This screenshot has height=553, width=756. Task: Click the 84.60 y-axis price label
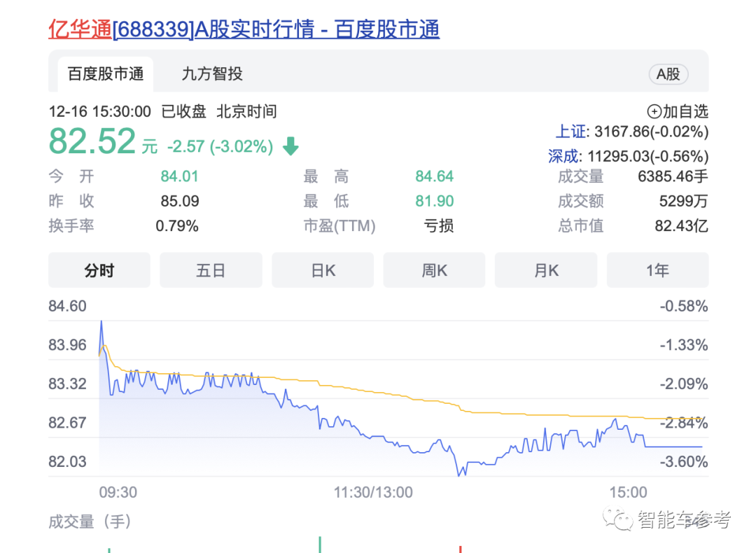point(67,306)
